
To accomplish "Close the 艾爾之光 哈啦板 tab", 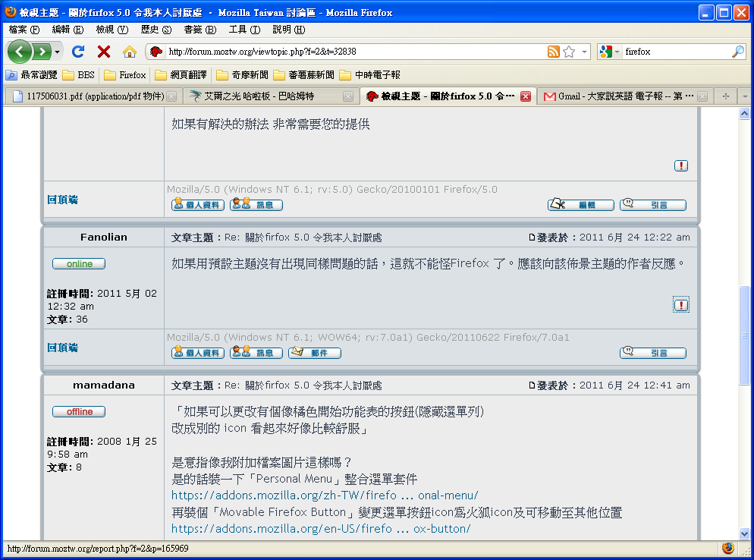I will click(x=348, y=96).
